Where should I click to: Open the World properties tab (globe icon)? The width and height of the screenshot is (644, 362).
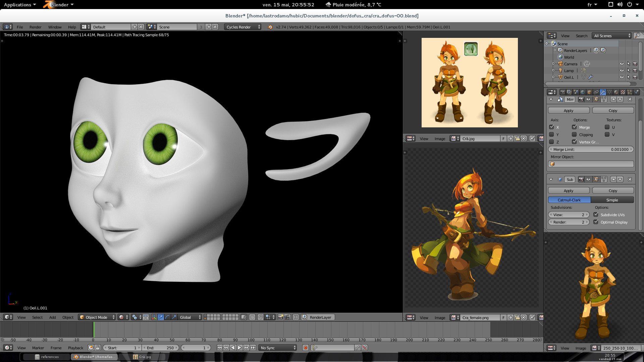(x=583, y=92)
